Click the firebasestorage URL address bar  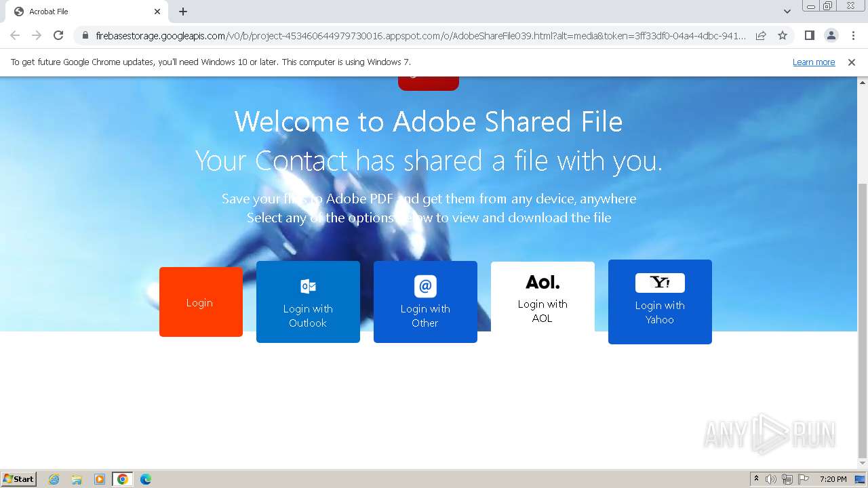420,36
